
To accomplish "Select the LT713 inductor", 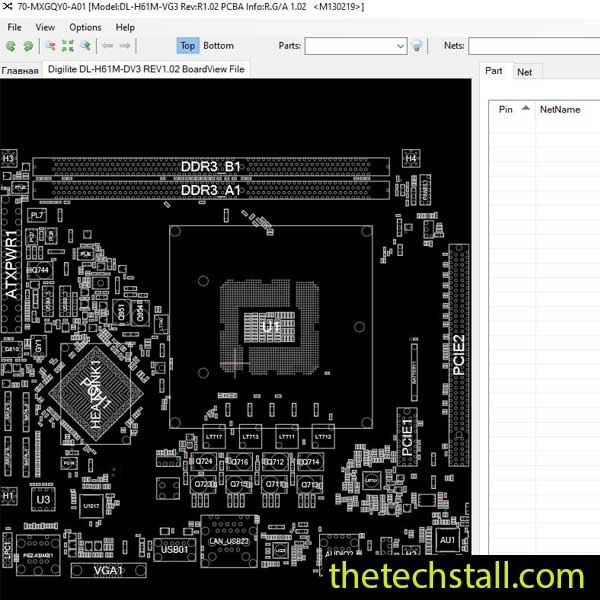I will pyautogui.click(x=250, y=436).
